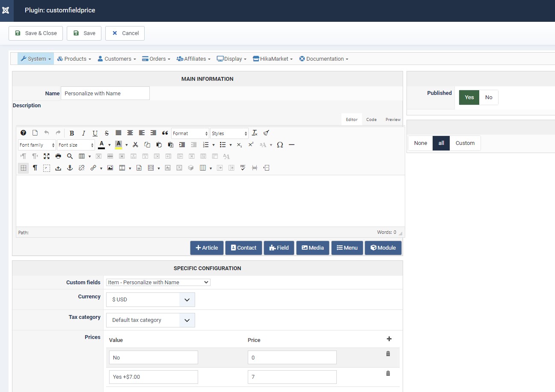Insert a horizontal rule

(291, 144)
